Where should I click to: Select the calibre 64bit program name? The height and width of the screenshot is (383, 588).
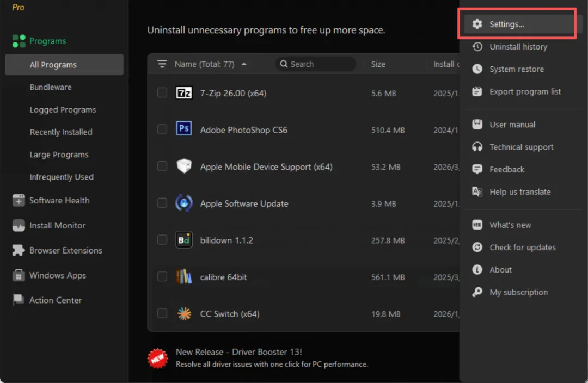click(x=224, y=277)
